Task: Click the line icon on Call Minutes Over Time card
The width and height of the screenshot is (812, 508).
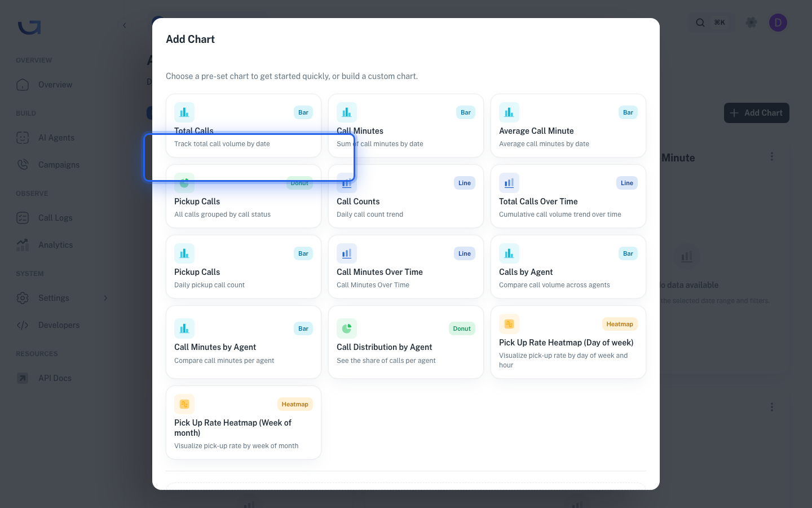Action: 347,253
